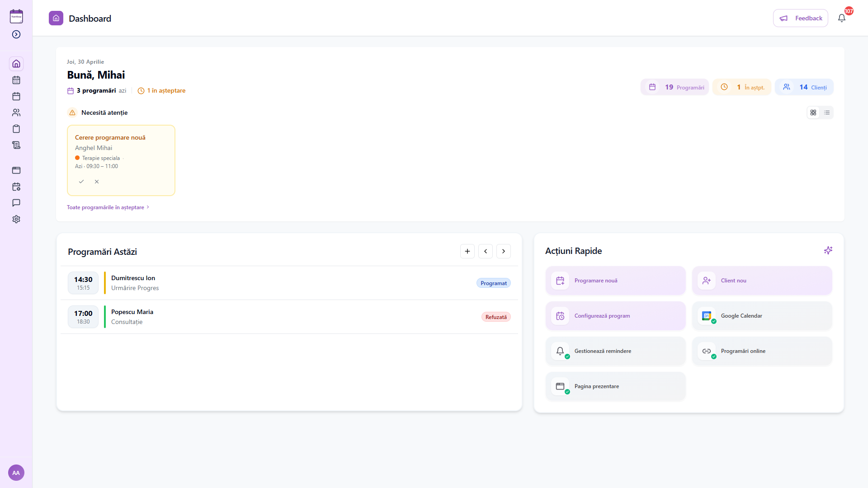The width and height of the screenshot is (868, 488).
Task: Switch to grid view of attention items
Action: 813,113
